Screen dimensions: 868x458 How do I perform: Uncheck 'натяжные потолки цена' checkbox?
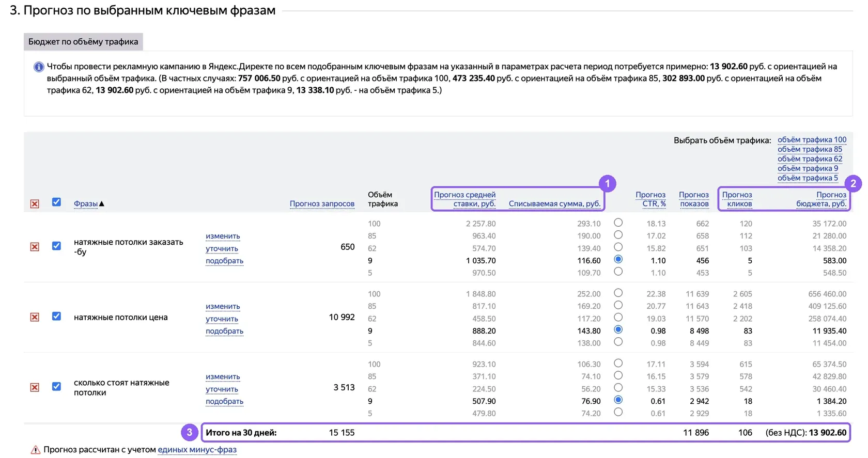[57, 316]
